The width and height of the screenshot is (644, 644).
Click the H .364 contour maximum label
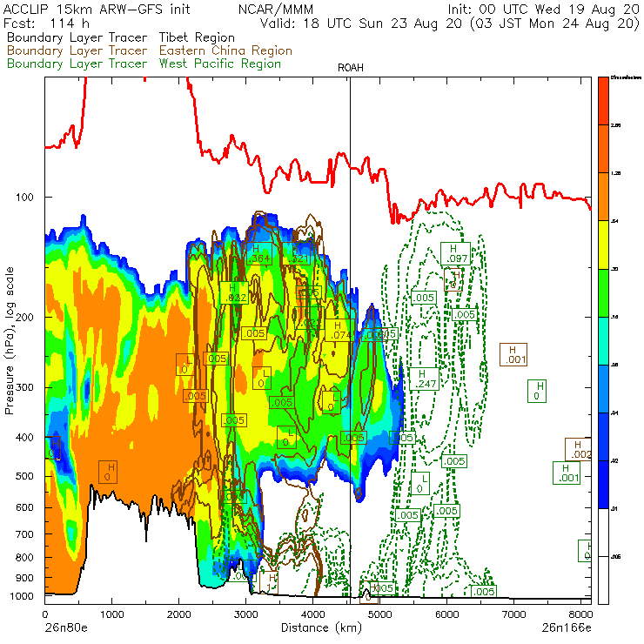[x=258, y=253]
